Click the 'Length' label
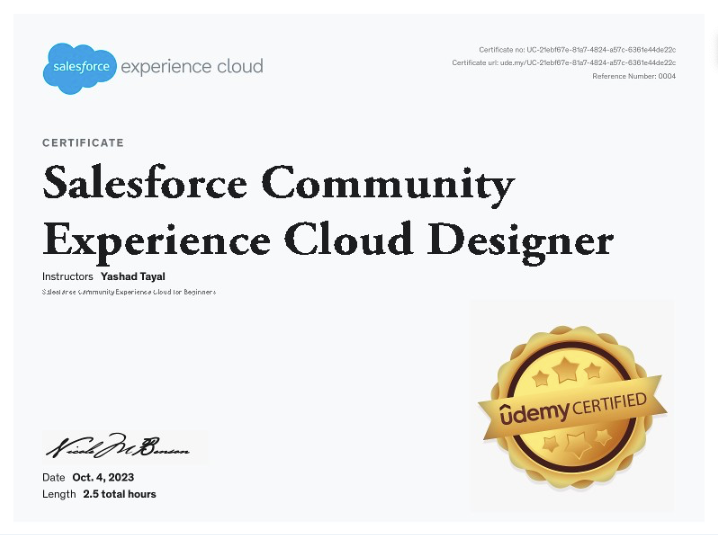Image resolution: width=718 pixels, height=535 pixels. tap(59, 494)
